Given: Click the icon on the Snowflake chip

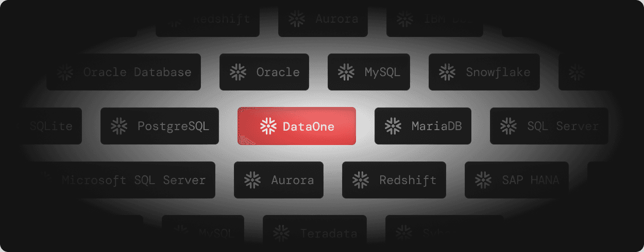Looking at the screenshot, I should pos(447,72).
